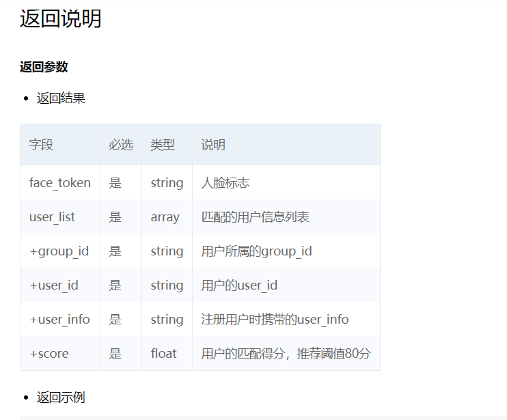Click 是 in the +score row
Screen dimensions: 507x420
pos(115,354)
